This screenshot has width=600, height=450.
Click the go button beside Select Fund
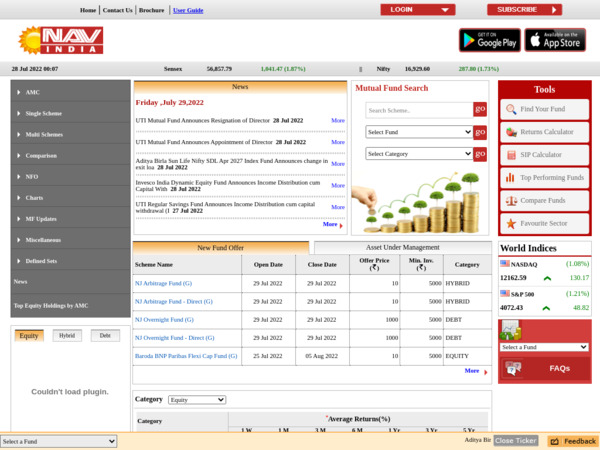pyautogui.click(x=480, y=132)
